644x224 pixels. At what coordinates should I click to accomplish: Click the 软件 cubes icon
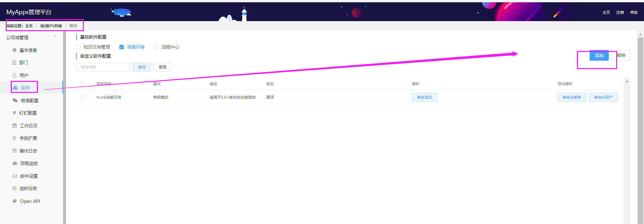(x=15, y=88)
